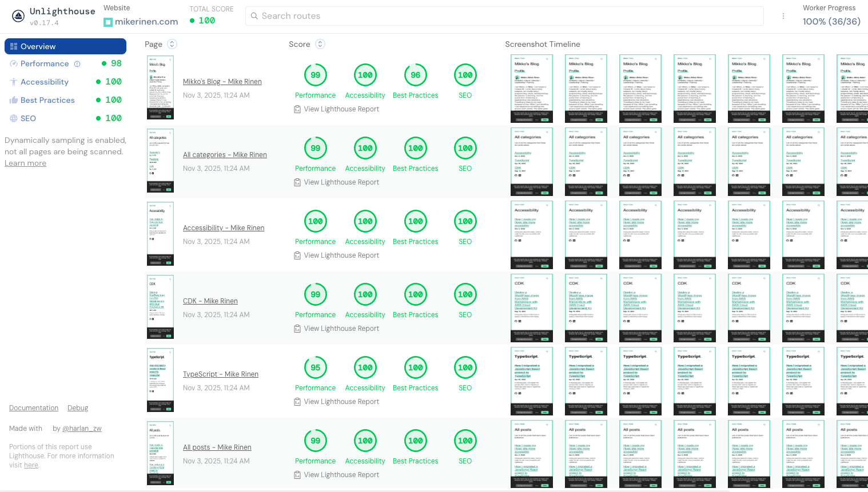This screenshot has height=492, width=868.
Task: Select the Performance speedometer icon in the sidebar
Action: (14, 63)
